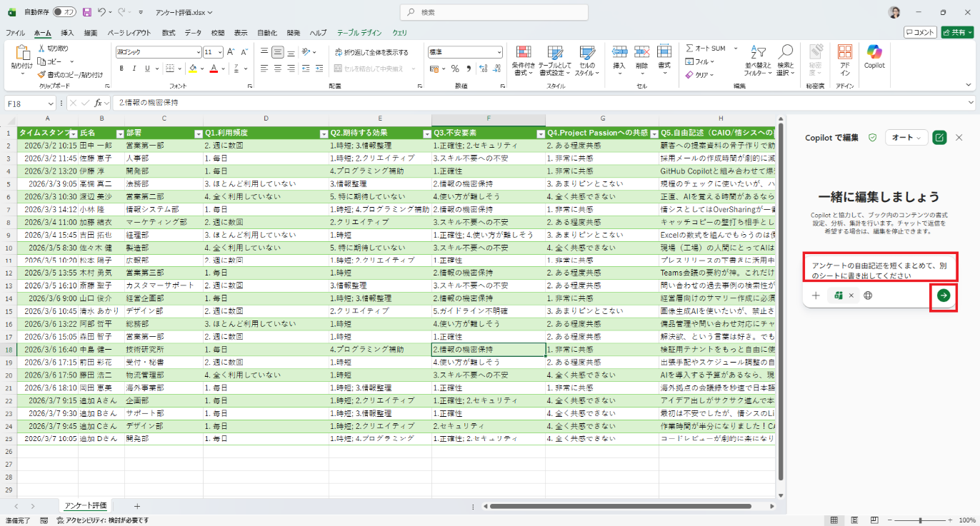Open the 挿入 ribbon tab
Screen dimensions: 980x526
click(67, 33)
